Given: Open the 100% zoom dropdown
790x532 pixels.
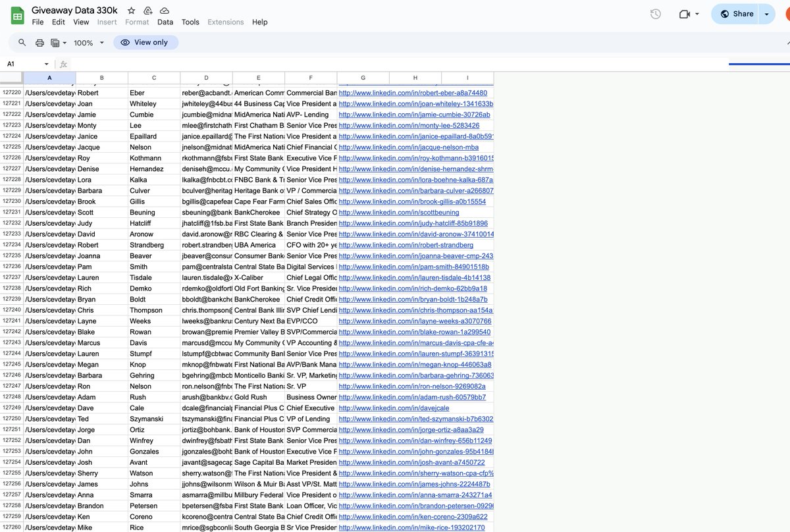Looking at the screenshot, I should (89, 43).
